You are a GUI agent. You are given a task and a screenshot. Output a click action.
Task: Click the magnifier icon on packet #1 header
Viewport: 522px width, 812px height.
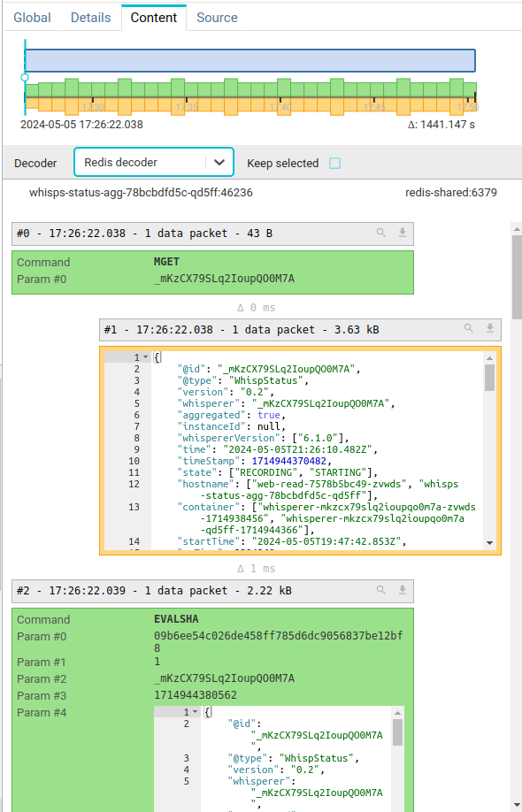tap(468, 329)
